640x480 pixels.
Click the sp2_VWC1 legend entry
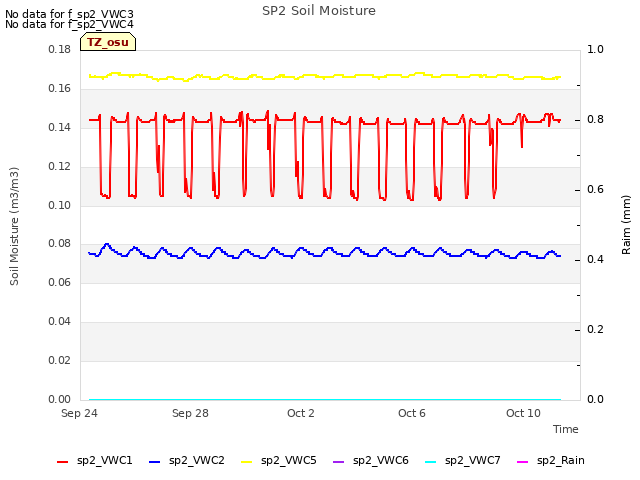click(x=95, y=461)
